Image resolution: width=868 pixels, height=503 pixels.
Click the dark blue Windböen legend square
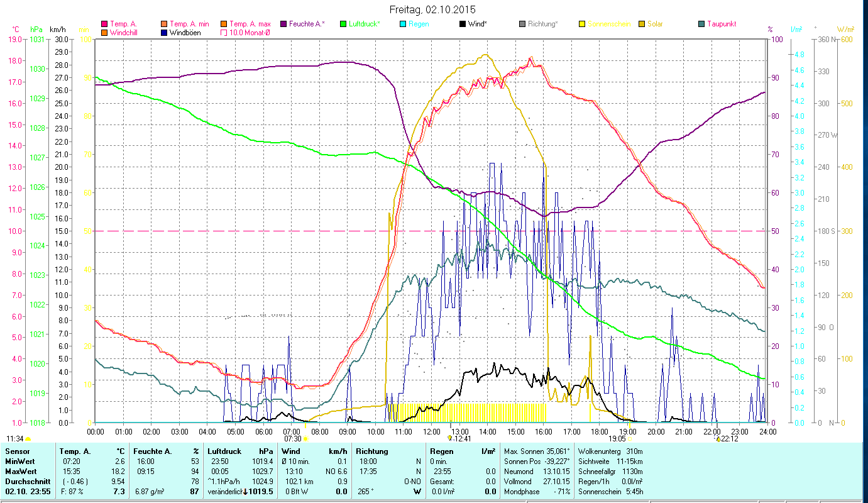(x=164, y=33)
